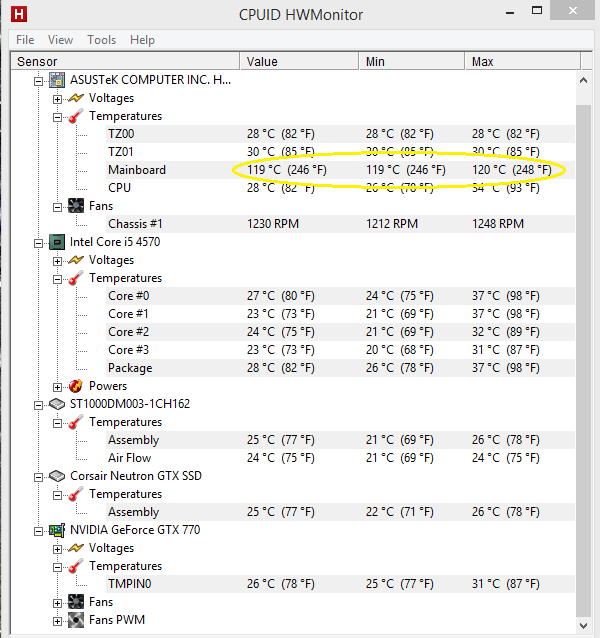600x638 pixels.
Task: Click the Fans PWM icon under NVIDIA
Action: pyautogui.click(x=76, y=620)
